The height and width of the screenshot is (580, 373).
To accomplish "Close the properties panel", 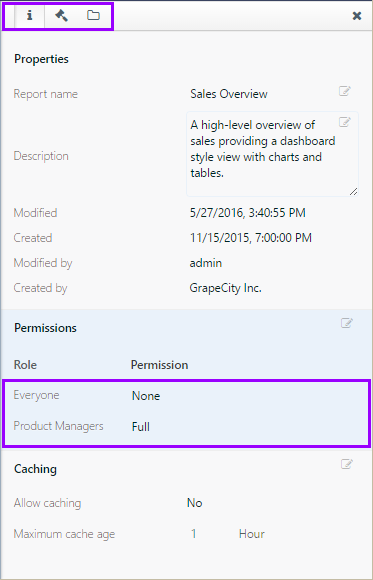I will (357, 16).
